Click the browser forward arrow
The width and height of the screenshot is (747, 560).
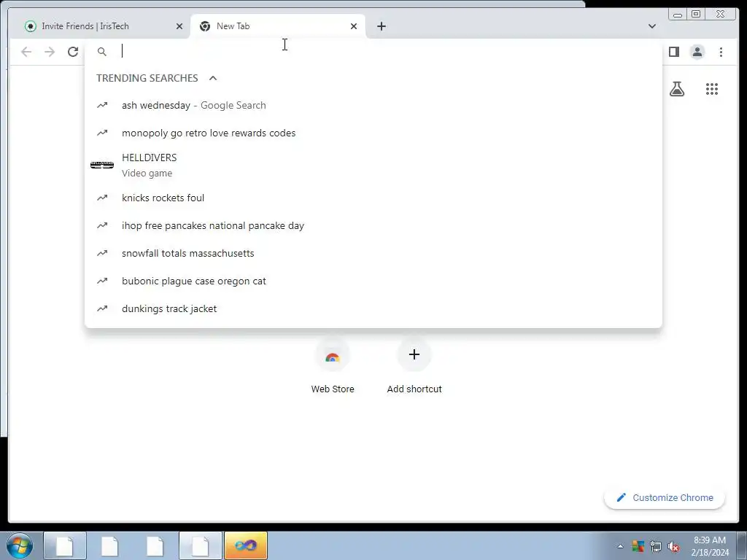pyautogui.click(x=50, y=52)
